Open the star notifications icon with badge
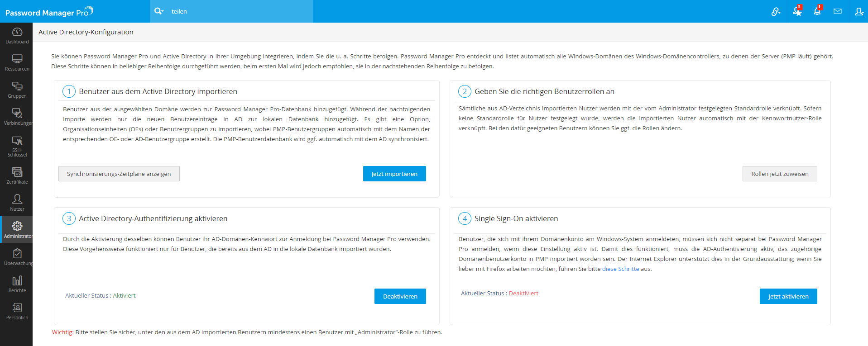This screenshot has height=346, width=868. tap(797, 11)
